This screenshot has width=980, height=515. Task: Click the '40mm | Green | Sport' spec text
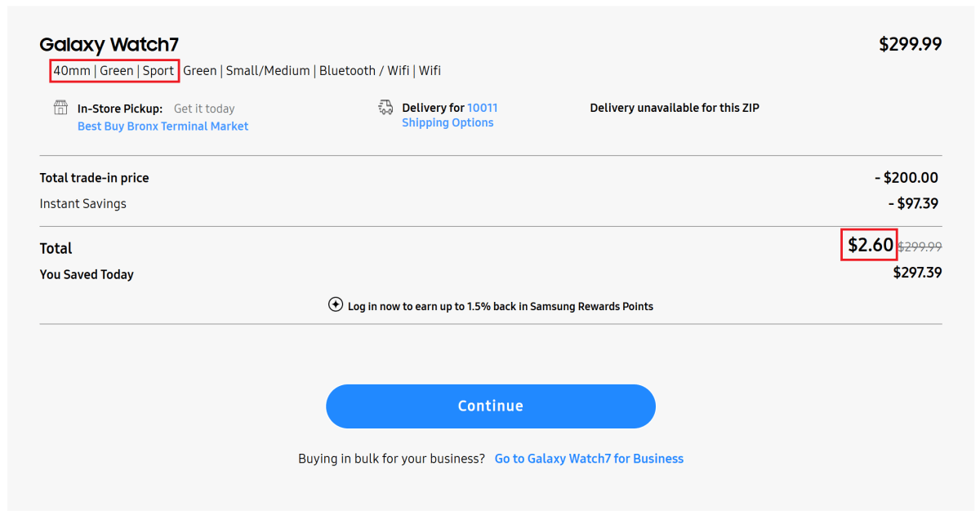(114, 71)
